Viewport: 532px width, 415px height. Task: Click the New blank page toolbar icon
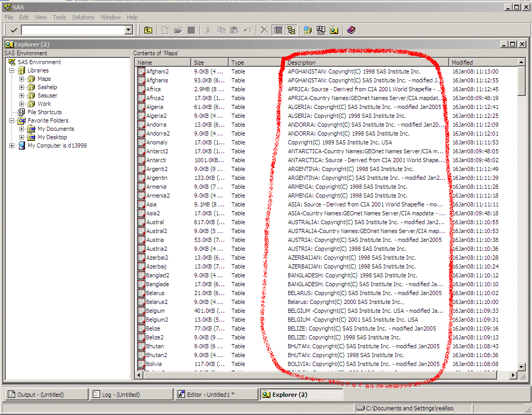click(x=165, y=30)
